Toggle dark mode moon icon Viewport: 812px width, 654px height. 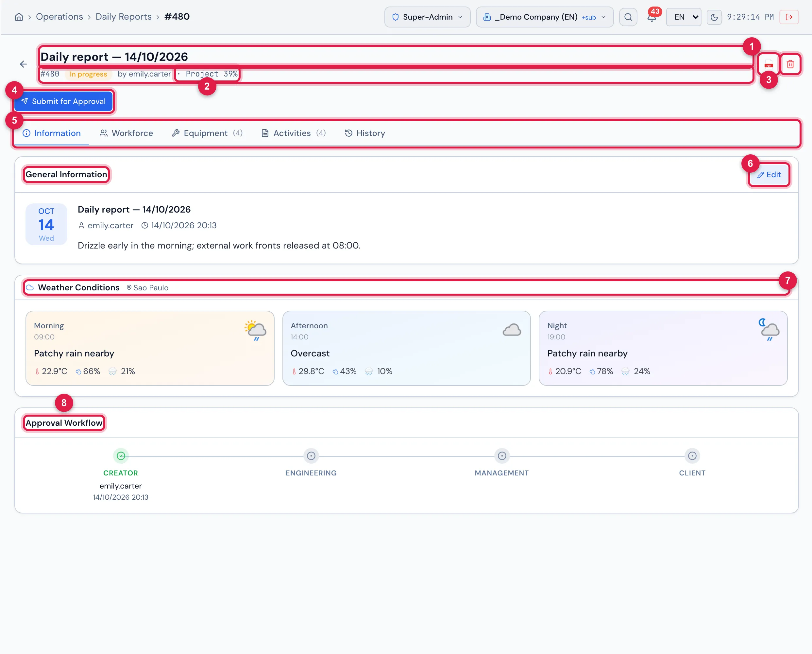(x=714, y=17)
